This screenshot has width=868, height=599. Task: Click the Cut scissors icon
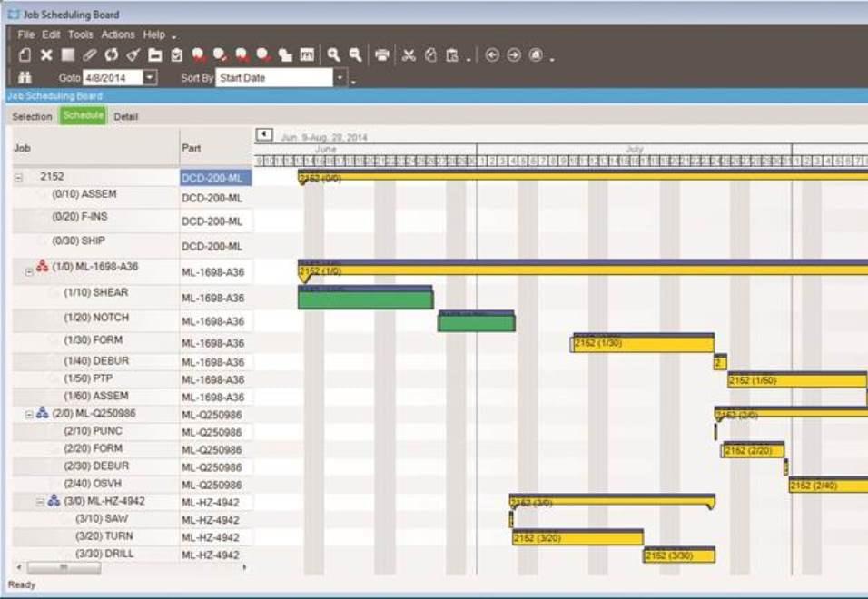coord(409,55)
